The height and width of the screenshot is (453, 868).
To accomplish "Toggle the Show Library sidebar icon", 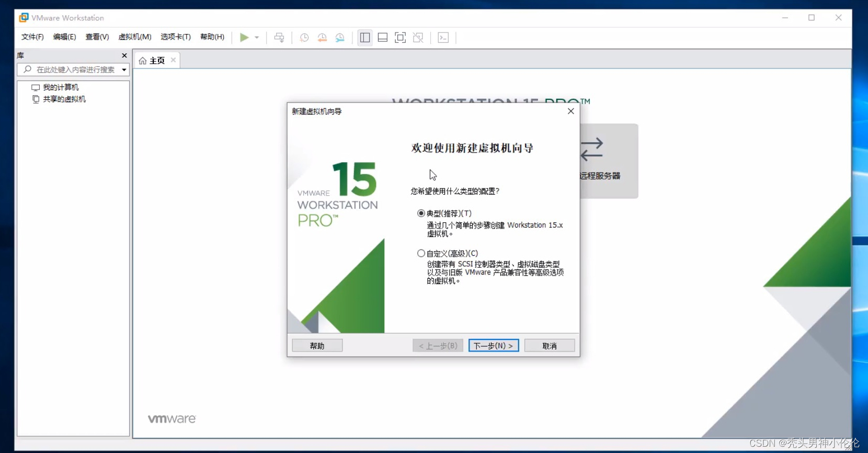I will coord(365,38).
